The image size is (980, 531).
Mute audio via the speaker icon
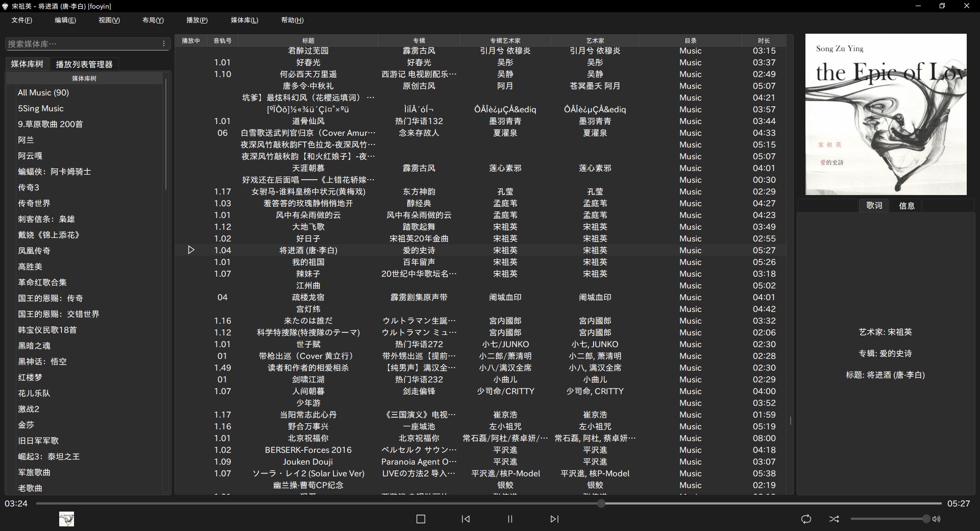[x=936, y=519]
